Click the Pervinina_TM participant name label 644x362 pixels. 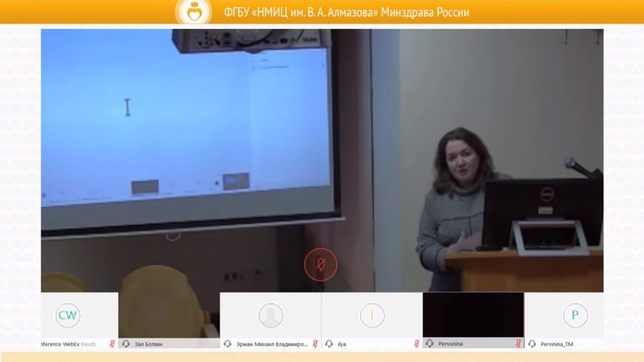coord(556,344)
